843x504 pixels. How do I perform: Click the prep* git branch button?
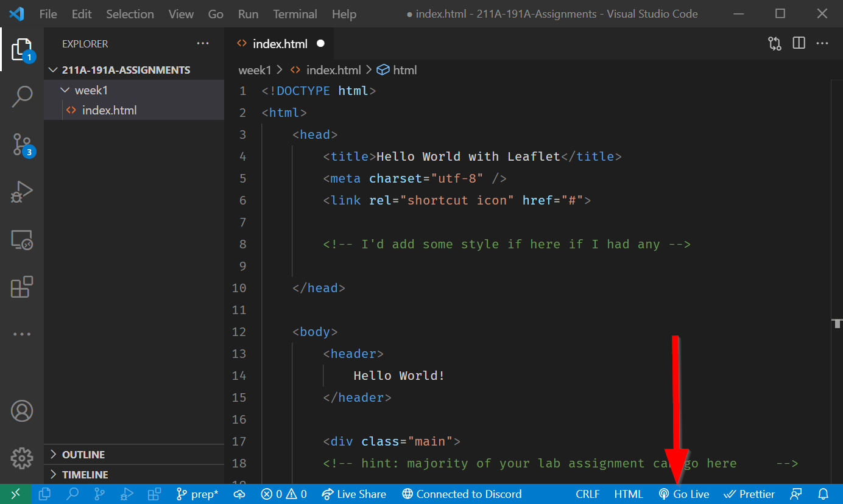point(197,494)
